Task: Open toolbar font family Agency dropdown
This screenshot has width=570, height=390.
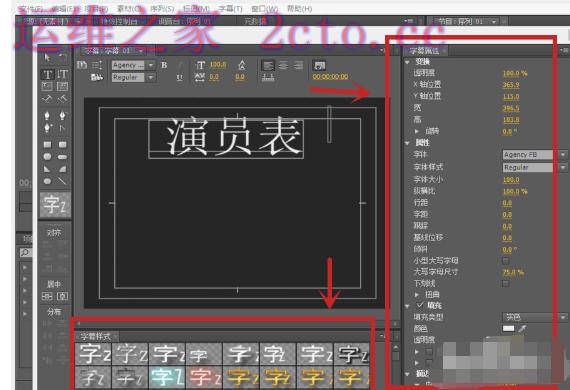Action: point(150,65)
